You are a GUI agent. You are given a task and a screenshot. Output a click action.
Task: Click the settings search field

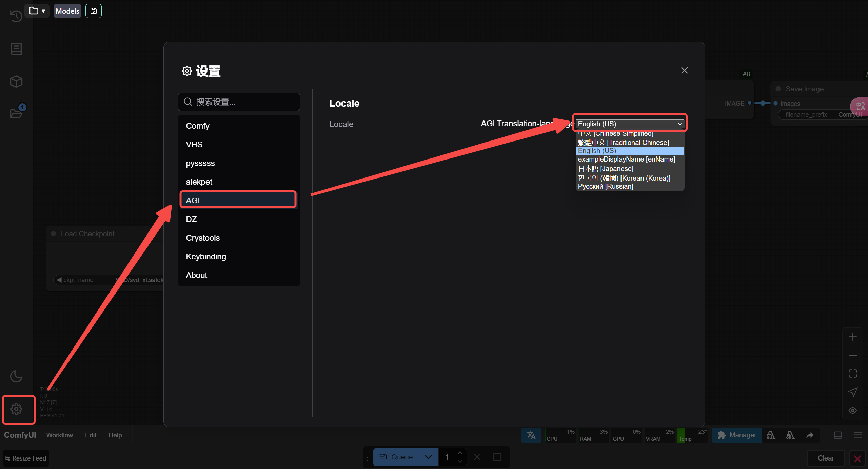coord(239,102)
